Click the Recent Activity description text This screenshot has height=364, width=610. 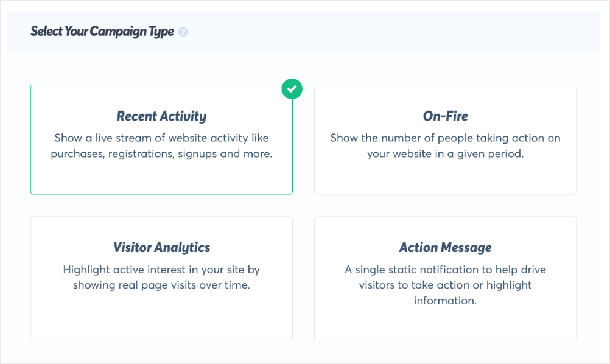point(161,146)
